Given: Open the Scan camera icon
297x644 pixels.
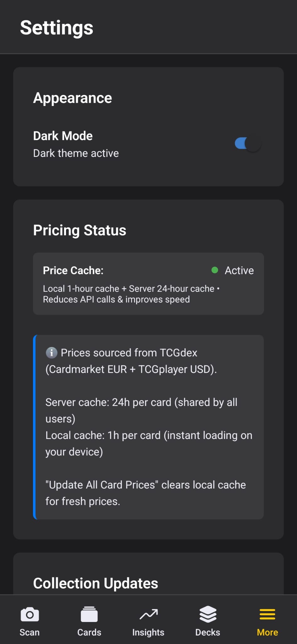Looking at the screenshot, I should tap(30, 614).
